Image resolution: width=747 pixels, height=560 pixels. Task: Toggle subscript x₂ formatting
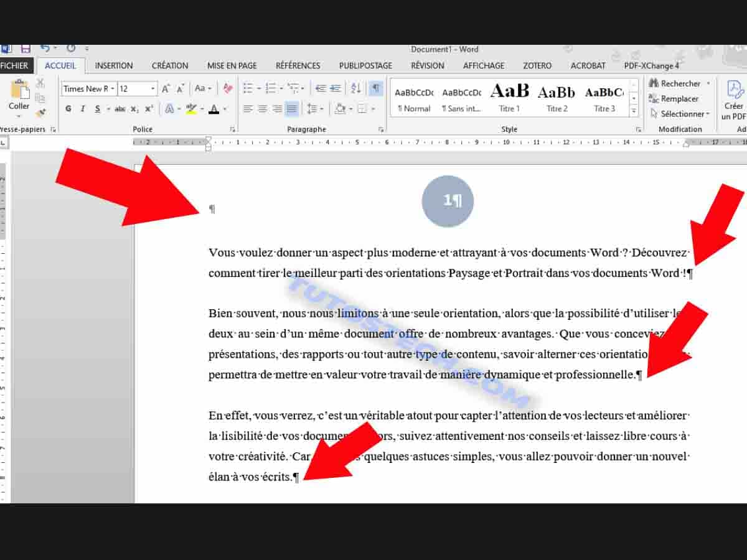coord(135,109)
